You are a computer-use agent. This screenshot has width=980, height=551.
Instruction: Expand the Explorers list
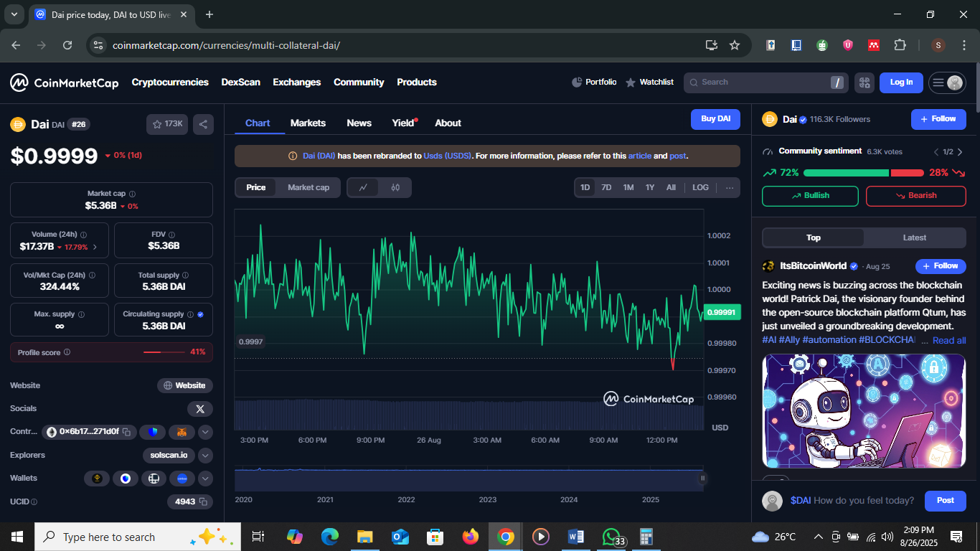click(205, 455)
